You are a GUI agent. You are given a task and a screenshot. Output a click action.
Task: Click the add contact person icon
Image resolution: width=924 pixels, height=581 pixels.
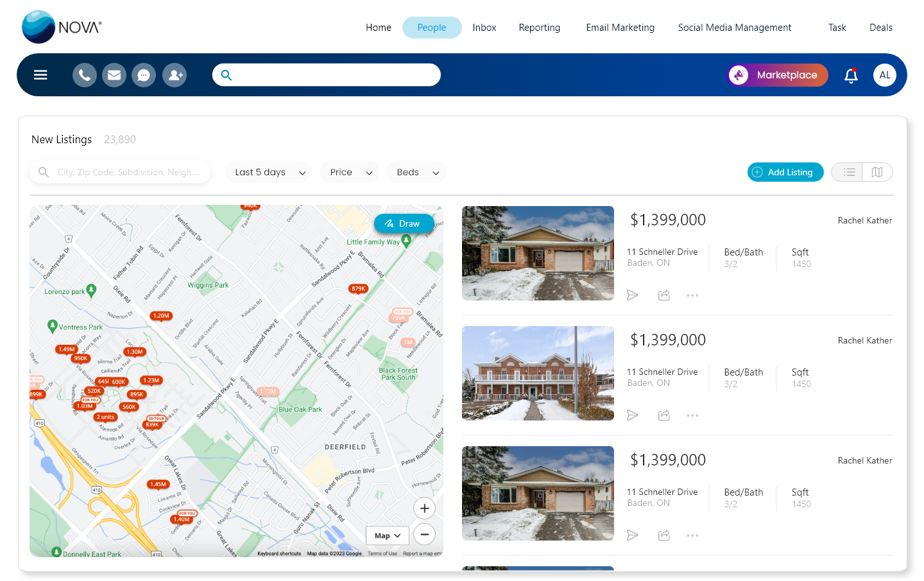coord(174,75)
